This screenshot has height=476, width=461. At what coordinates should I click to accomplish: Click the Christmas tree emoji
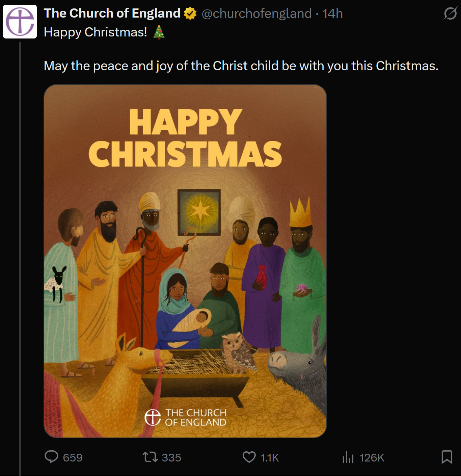pos(159,32)
